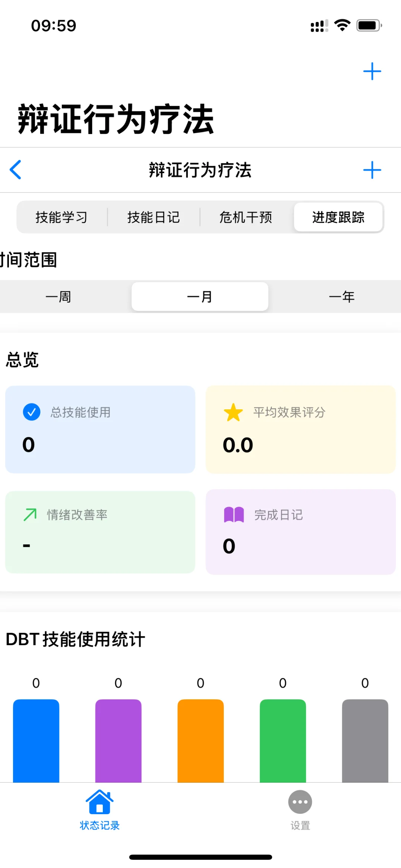The width and height of the screenshot is (401, 868).
Task: Open the 总技能使用 card
Action: [100, 429]
